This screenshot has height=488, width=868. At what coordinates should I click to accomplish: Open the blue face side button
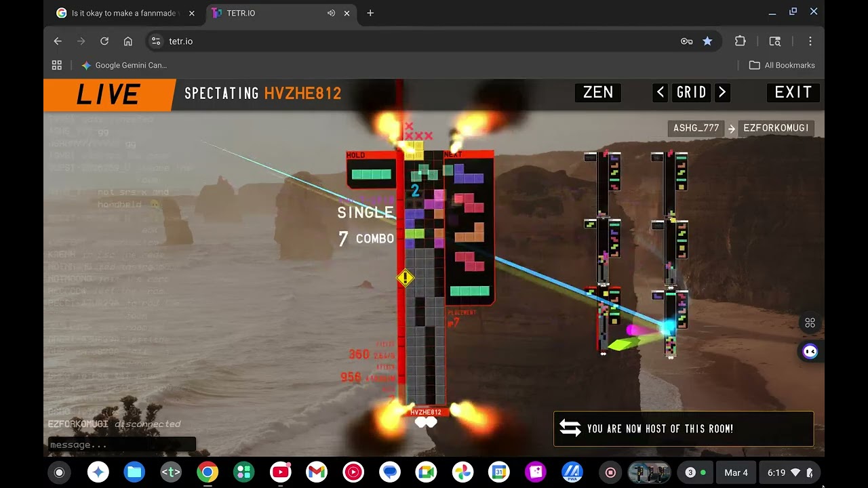[x=810, y=351]
